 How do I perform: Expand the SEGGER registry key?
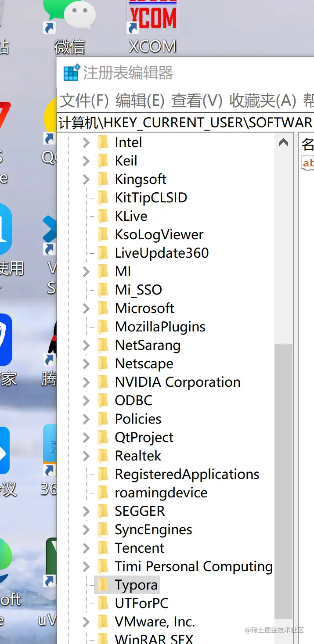pos(86,511)
